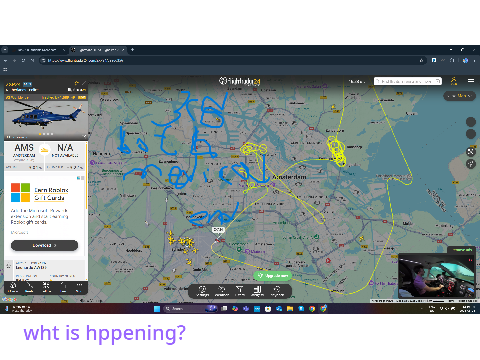Expand the view dropdown at map top right
The height and width of the screenshot is (360, 480).
[459, 96]
